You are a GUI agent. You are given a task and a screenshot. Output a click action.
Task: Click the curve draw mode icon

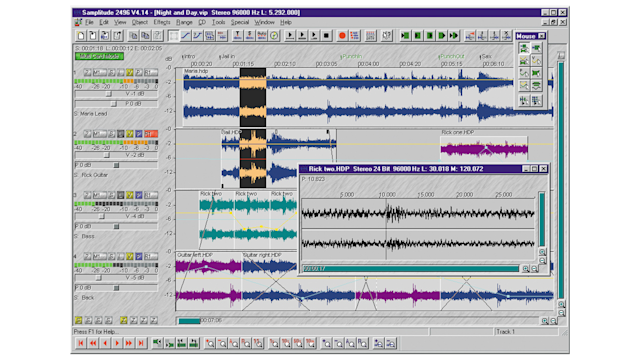186,36
